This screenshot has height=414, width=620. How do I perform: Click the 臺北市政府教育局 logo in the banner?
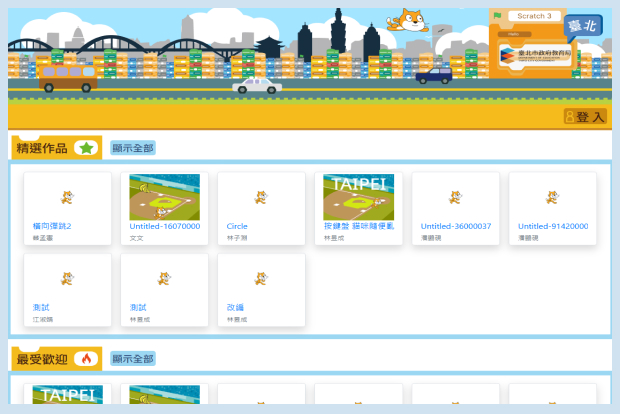pyautogui.click(x=535, y=55)
